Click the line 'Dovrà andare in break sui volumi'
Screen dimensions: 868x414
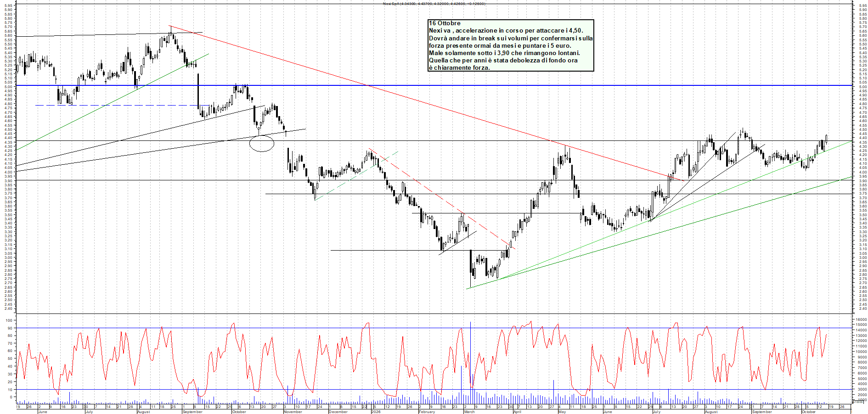(511, 38)
